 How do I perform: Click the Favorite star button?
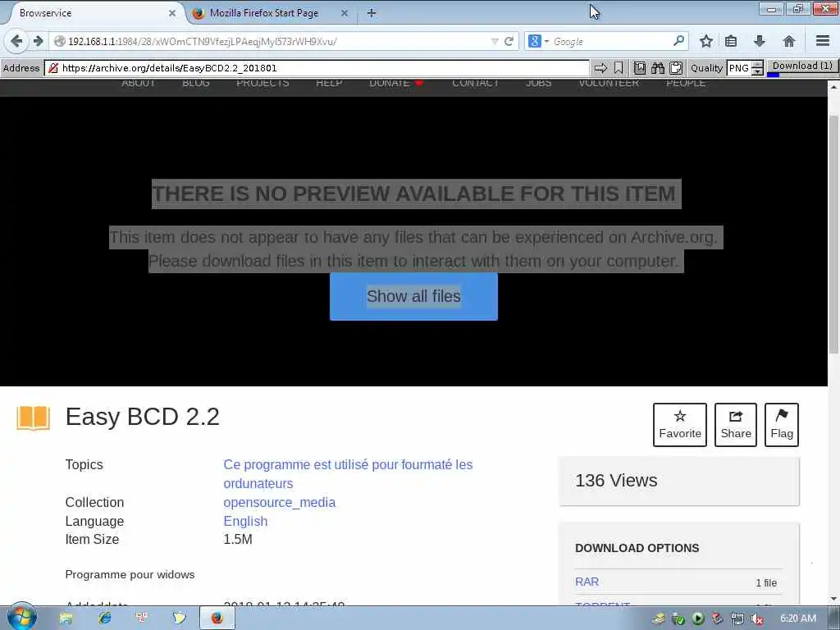click(680, 425)
